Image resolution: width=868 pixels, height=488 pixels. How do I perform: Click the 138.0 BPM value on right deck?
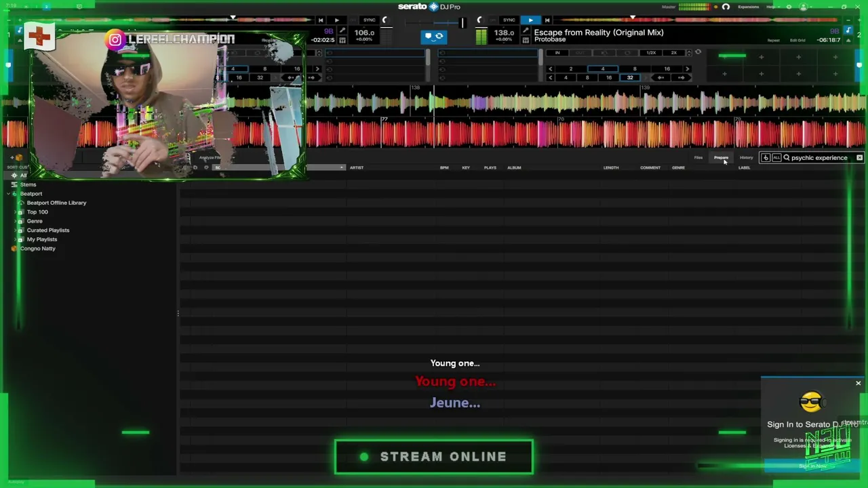(504, 33)
